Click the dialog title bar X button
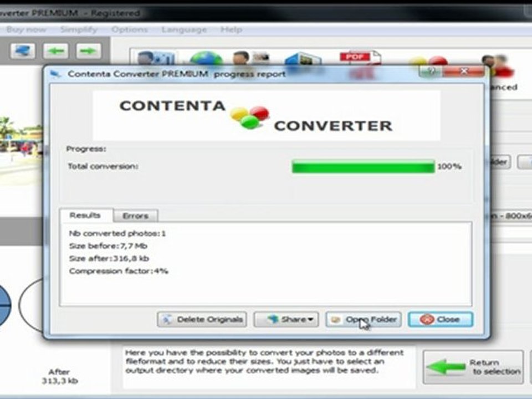This screenshot has height=399, width=532. (x=463, y=71)
